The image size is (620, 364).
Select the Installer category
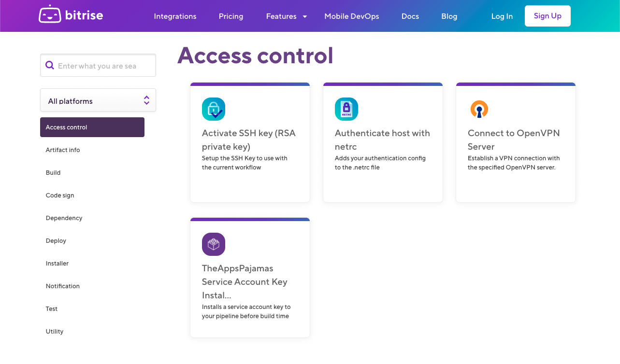click(x=58, y=263)
